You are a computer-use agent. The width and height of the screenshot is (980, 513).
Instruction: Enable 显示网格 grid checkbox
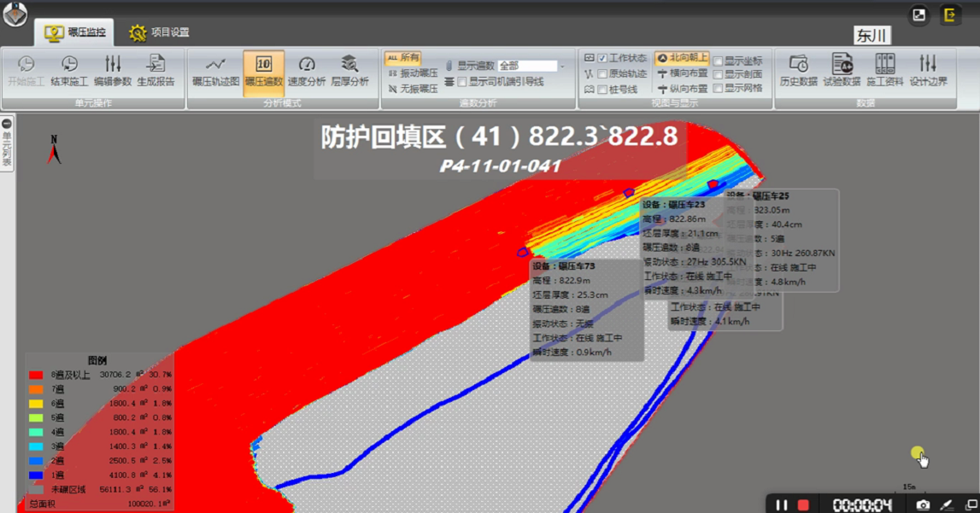tap(719, 89)
